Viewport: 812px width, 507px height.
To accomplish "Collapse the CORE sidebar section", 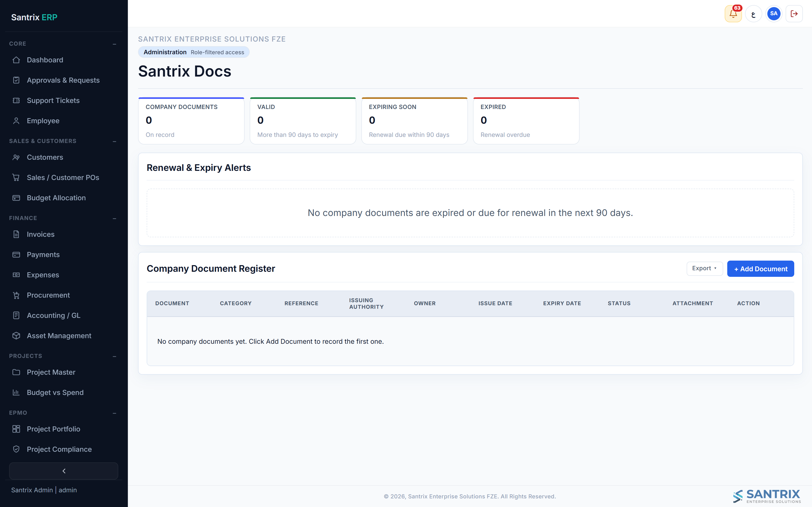I will 114,44.
